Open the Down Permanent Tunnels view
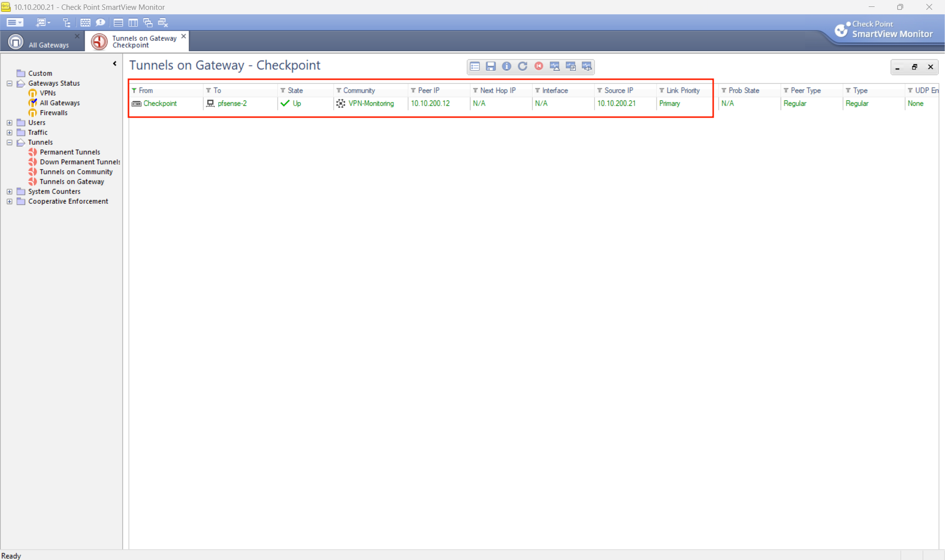 [74, 162]
